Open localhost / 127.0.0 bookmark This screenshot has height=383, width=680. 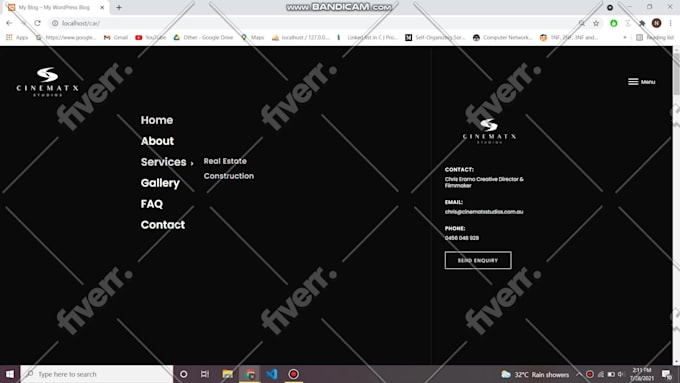point(301,37)
